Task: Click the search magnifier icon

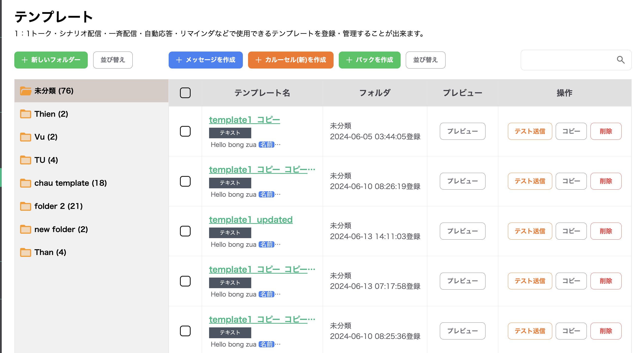Action: click(x=621, y=60)
